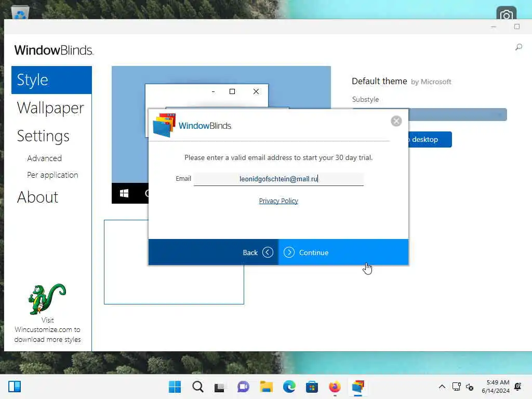Open the Widgets panel on taskbar

15,387
